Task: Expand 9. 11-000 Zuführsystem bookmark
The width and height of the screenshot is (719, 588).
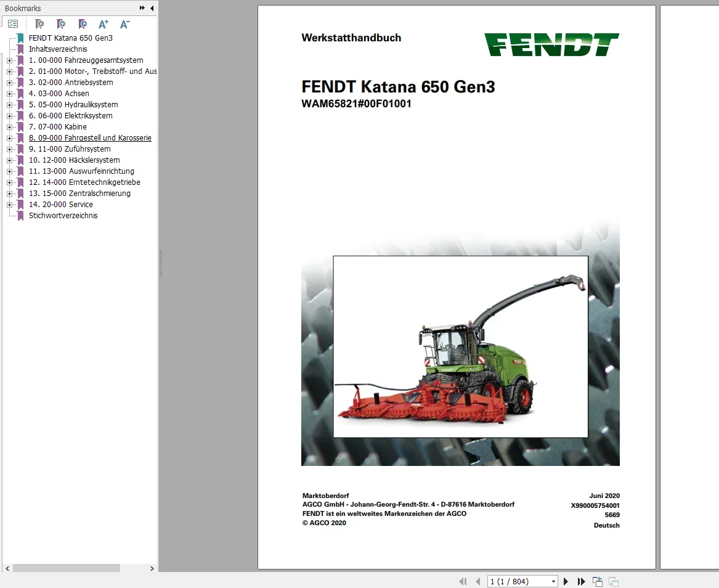Action: (x=9, y=149)
